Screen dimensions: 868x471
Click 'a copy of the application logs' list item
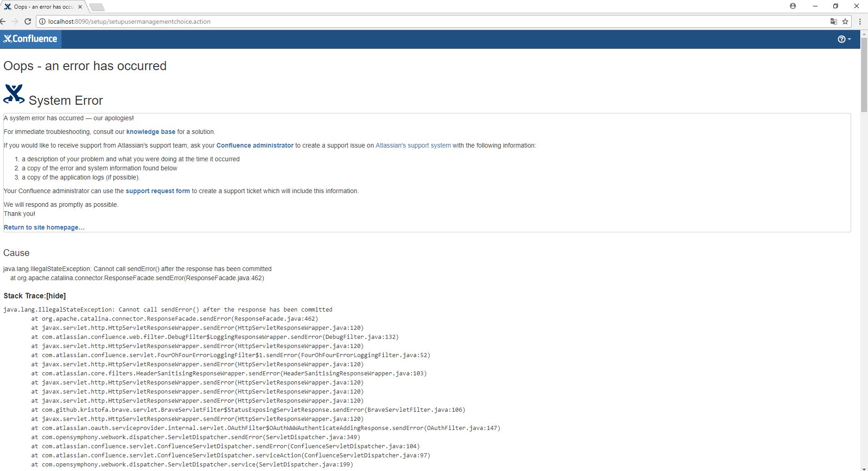click(81, 177)
